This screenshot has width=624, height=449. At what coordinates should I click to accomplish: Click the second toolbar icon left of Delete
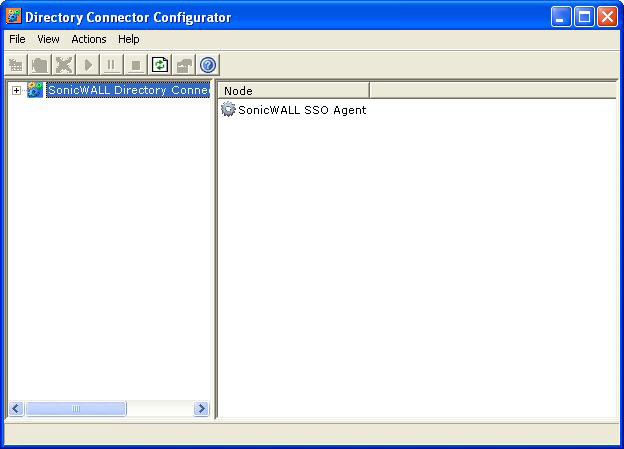[x=16, y=65]
